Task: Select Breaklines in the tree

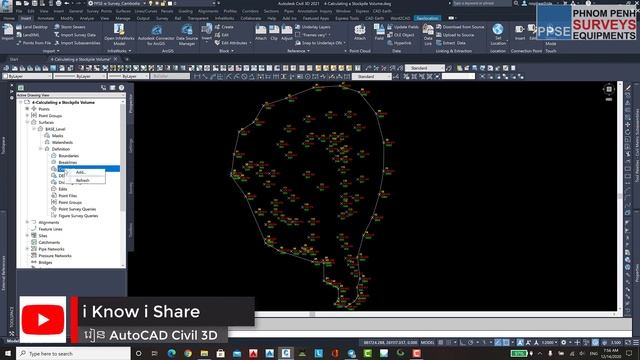Action: 67,162
